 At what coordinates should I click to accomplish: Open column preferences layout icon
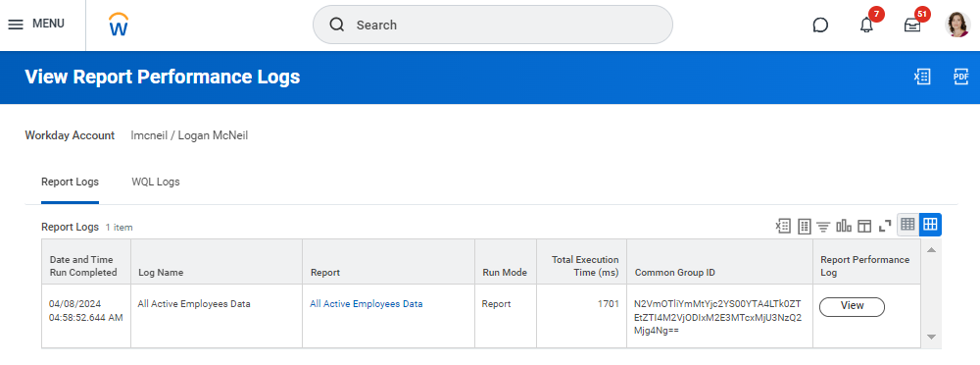pyautogui.click(x=864, y=226)
